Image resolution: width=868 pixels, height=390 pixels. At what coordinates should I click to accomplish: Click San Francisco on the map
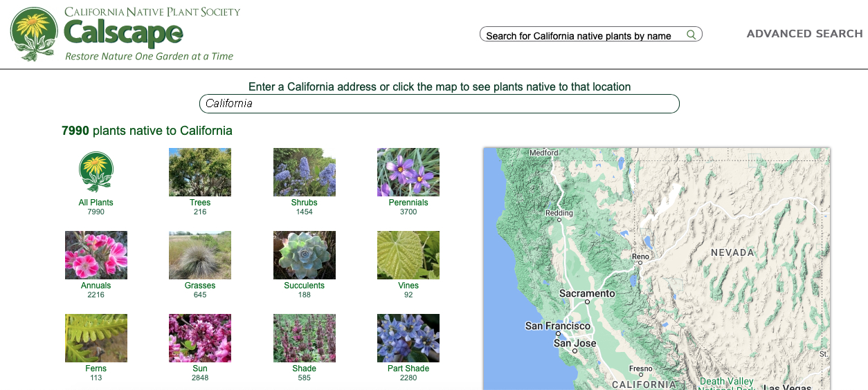coord(558,326)
